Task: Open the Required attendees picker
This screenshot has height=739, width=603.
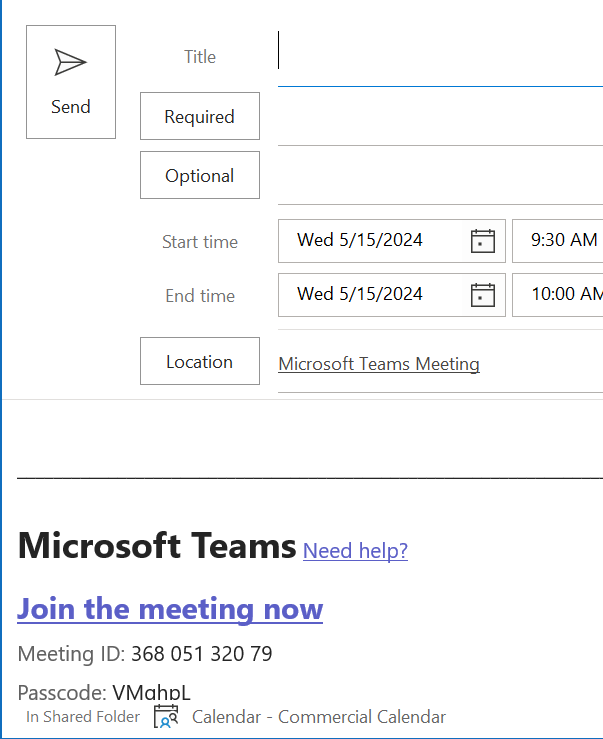Action: [x=200, y=116]
